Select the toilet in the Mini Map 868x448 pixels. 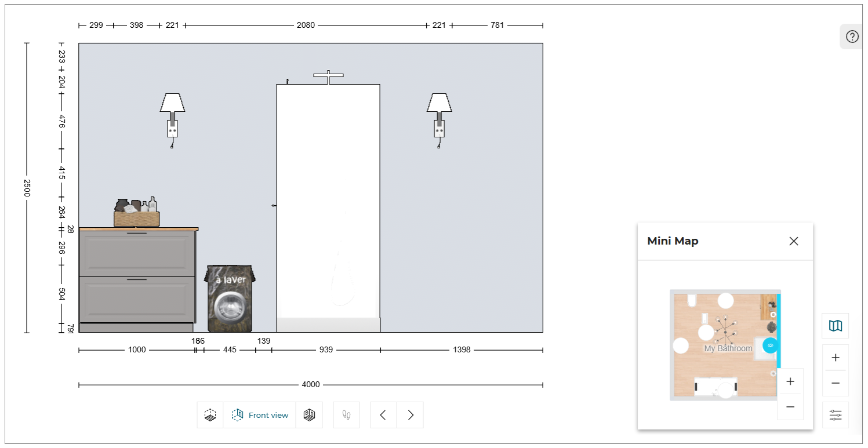click(x=692, y=300)
